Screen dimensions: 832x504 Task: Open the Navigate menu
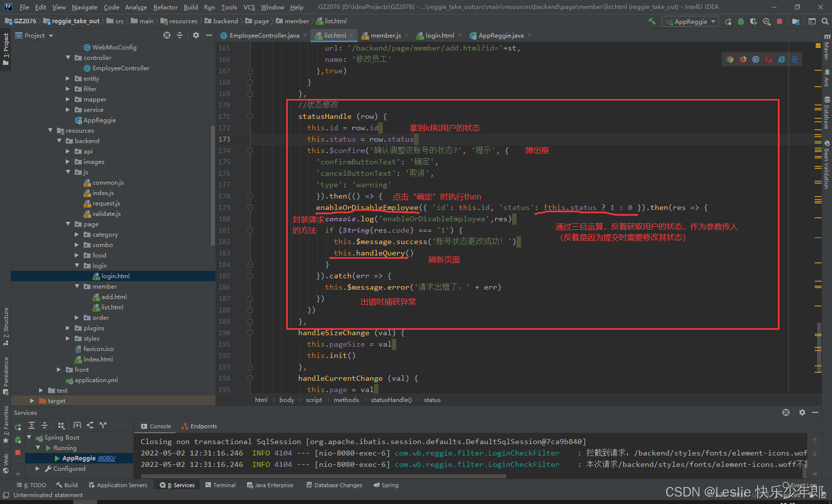click(85, 7)
